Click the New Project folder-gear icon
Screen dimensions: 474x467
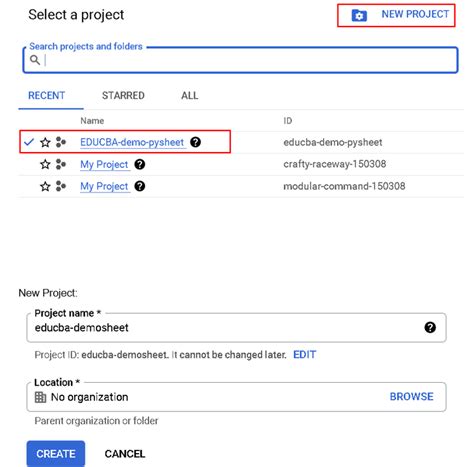tap(359, 15)
